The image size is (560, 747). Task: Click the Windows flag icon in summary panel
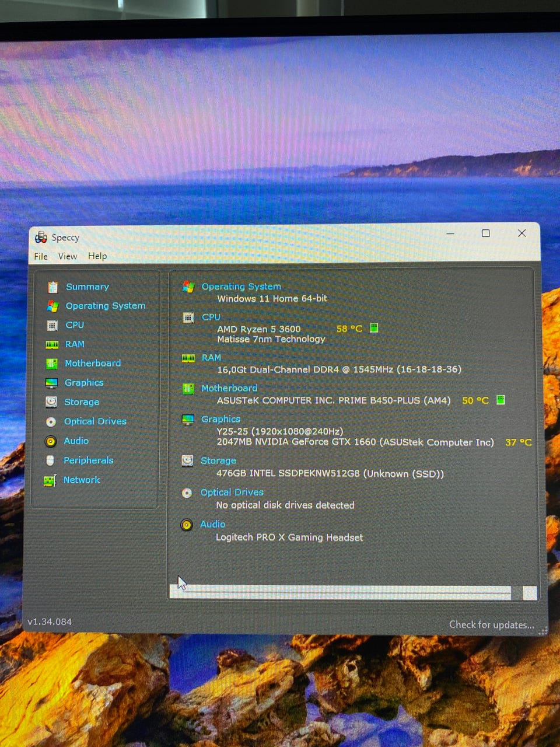tap(188, 287)
